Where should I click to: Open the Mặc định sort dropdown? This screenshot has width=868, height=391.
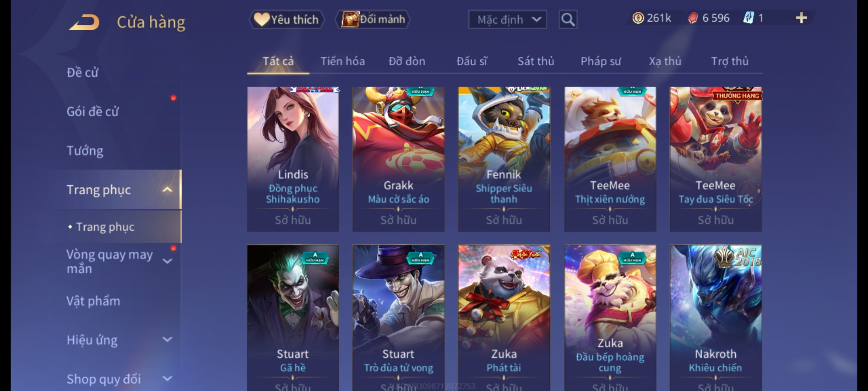[x=507, y=20]
